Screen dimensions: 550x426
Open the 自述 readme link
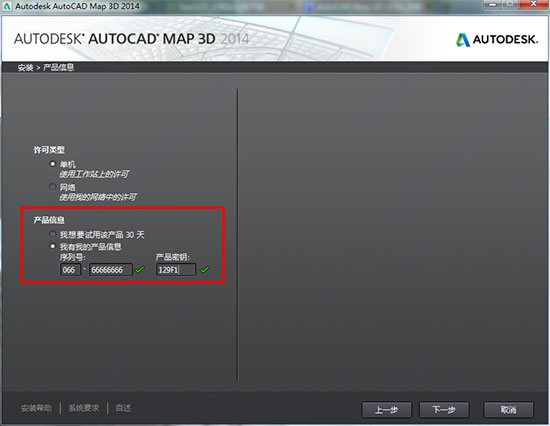tap(123, 408)
